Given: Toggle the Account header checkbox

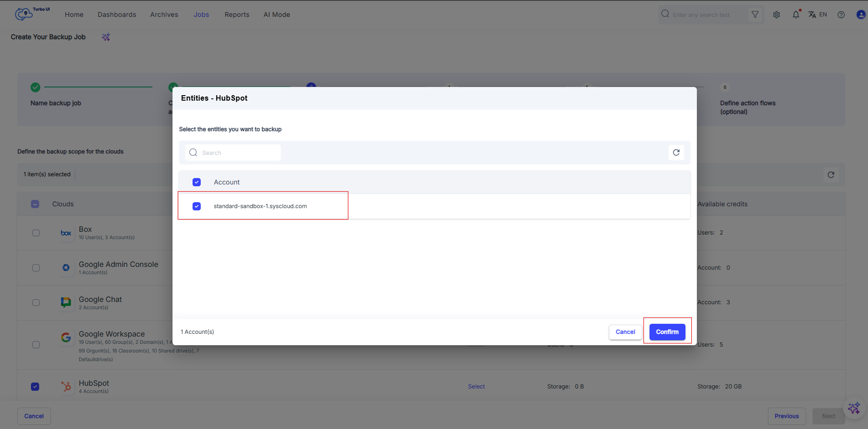Looking at the screenshot, I should [x=197, y=182].
